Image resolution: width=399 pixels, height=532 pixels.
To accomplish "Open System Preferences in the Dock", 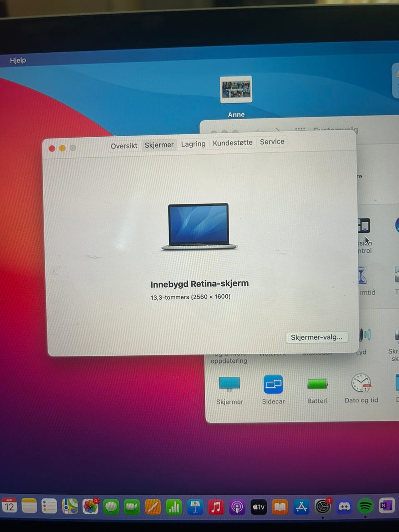I will [x=323, y=506].
